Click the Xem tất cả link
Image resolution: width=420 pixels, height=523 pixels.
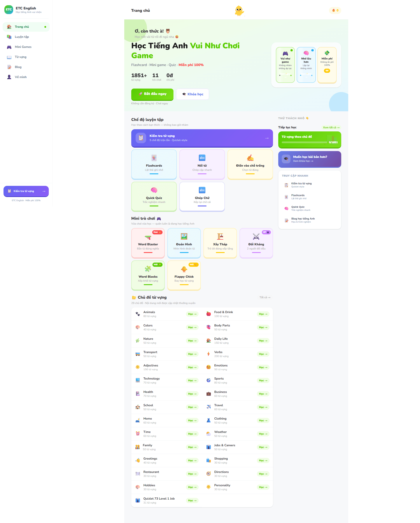coord(331,127)
